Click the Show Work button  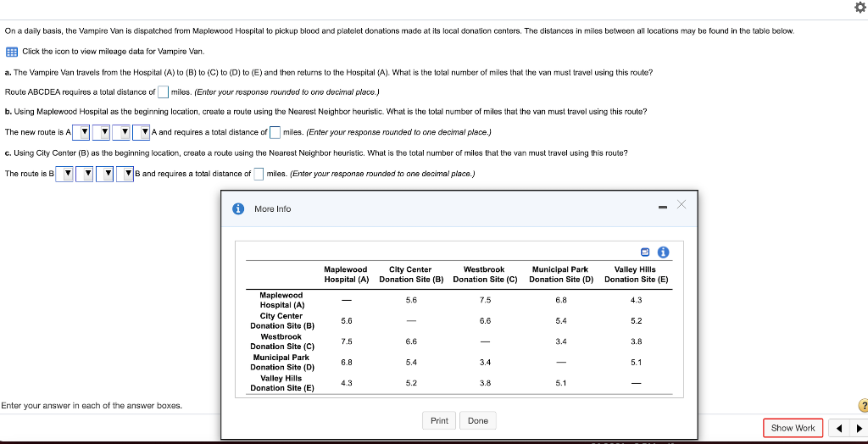[793, 428]
